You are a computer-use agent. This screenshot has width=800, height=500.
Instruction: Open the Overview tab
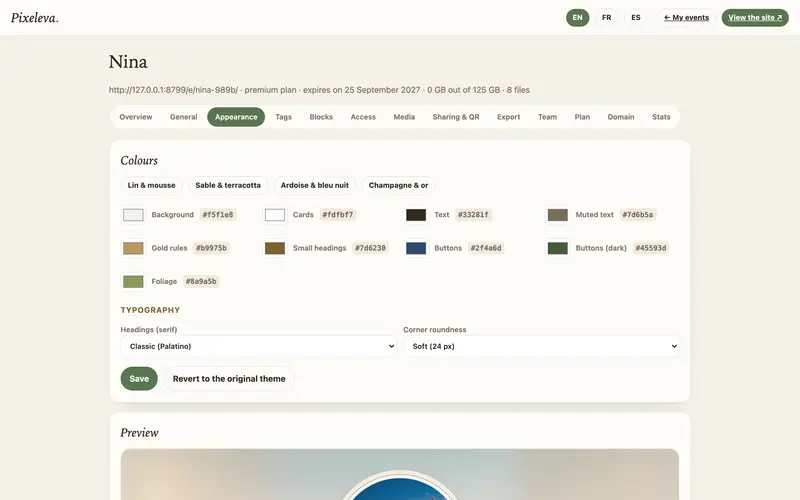(136, 117)
